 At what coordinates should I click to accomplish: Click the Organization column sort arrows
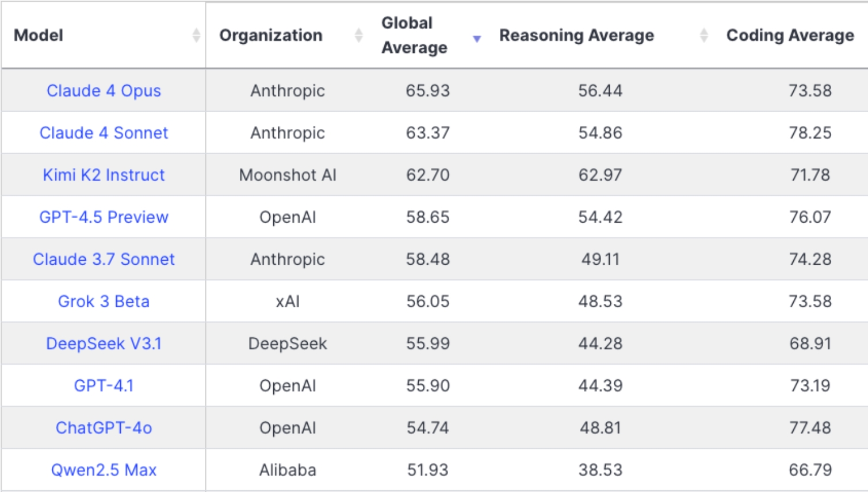pos(358,35)
